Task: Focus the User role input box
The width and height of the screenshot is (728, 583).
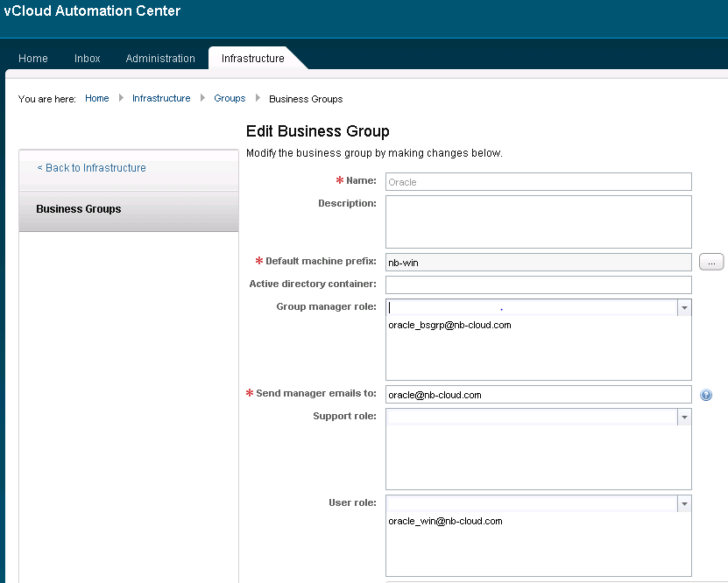Action: (532, 503)
